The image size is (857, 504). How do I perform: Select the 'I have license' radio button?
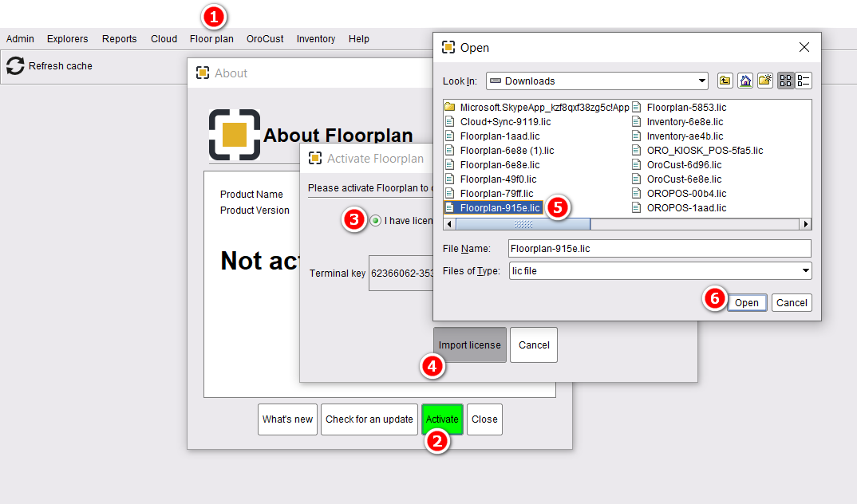point(376,221)
